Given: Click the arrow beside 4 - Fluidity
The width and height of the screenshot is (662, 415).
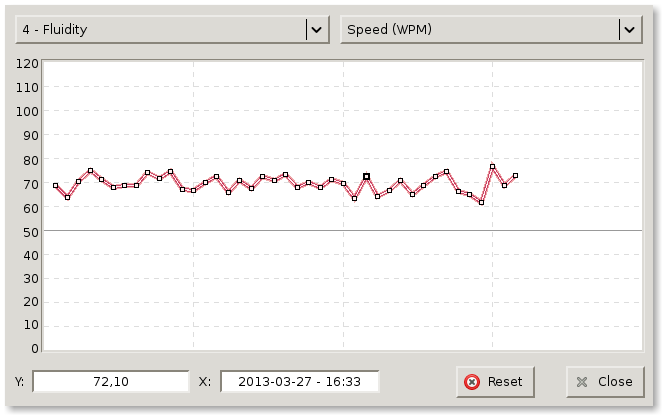Looking at the screenshot, I should 317,30.
